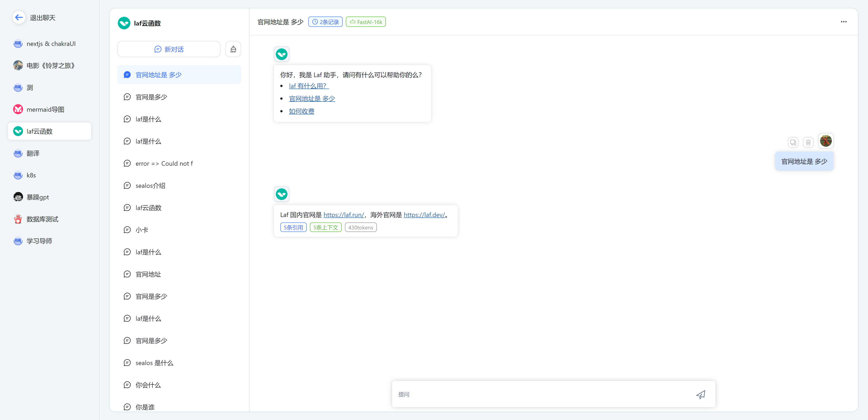The image size is (868, 420).
Task: Select the 翻译 app in the left sidebar
Action: pyautogui.click(x=33, y=153)
